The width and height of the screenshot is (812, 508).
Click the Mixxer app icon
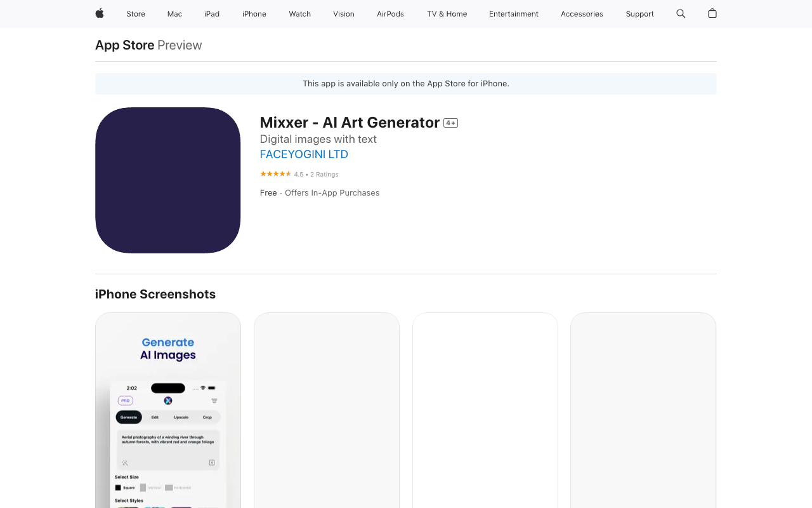coord(168,180)
